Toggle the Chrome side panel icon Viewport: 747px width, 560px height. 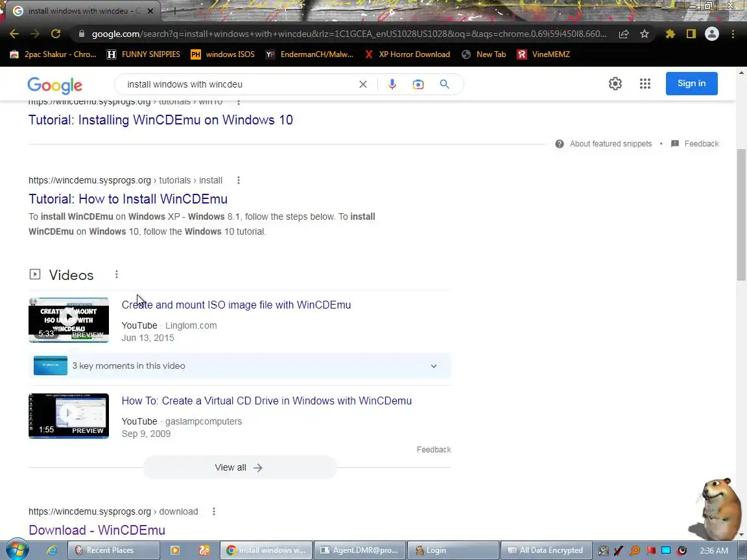[x=691, y=34]
